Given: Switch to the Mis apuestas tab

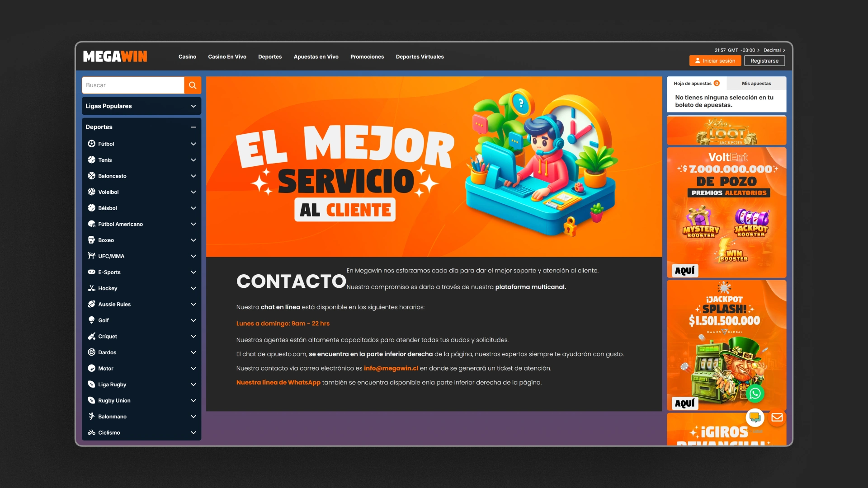Looking at the screenshot, I should click(x=756, y=83).
